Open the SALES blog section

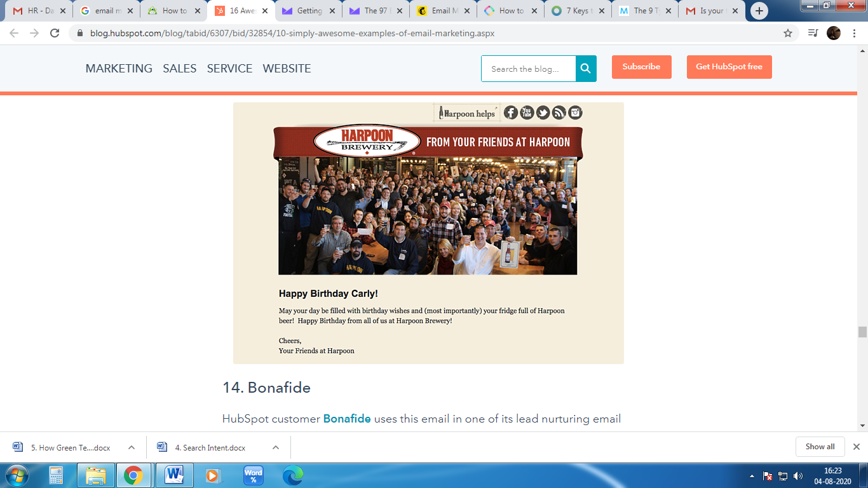180,69
